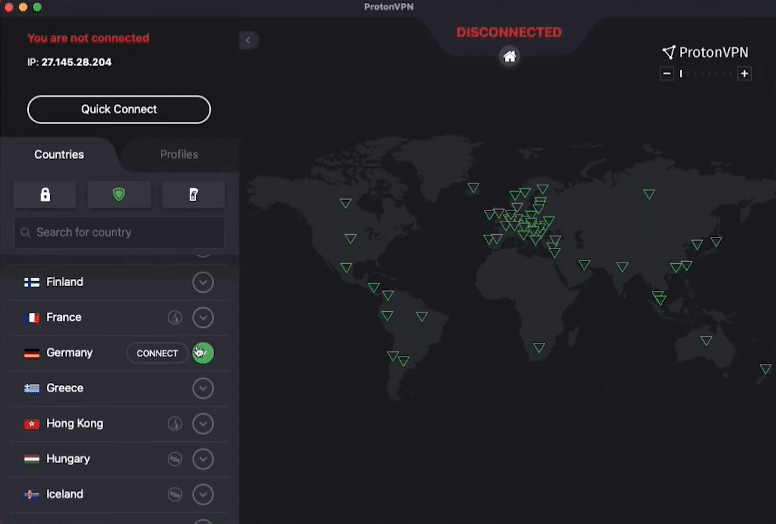Viewport: 776px width, 524px height.
Task: Click the Greece country name
Action: point(65,388)
